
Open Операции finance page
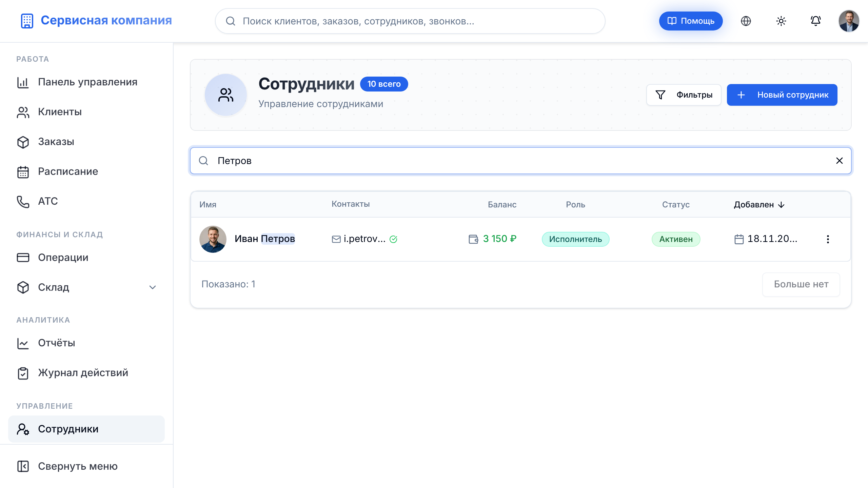[x=86, y=258]
